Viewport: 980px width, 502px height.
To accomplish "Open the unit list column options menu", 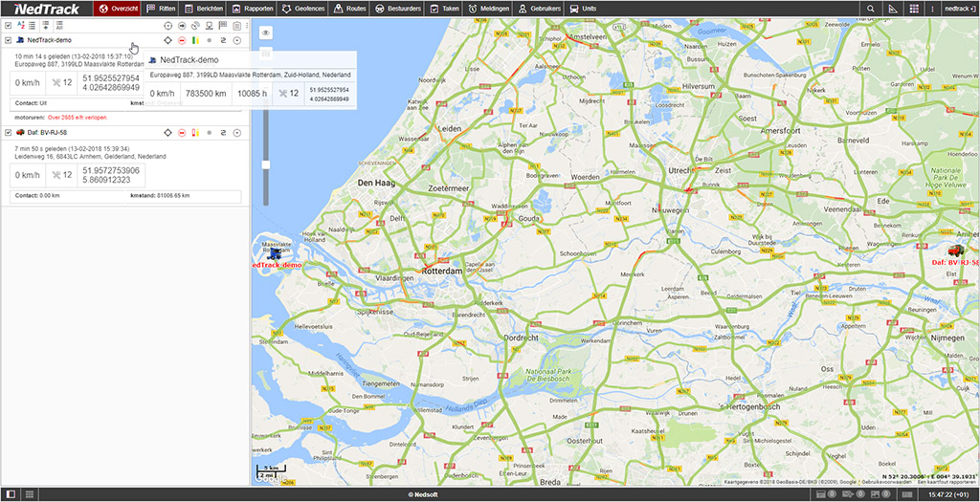I will tap(247, 26).
